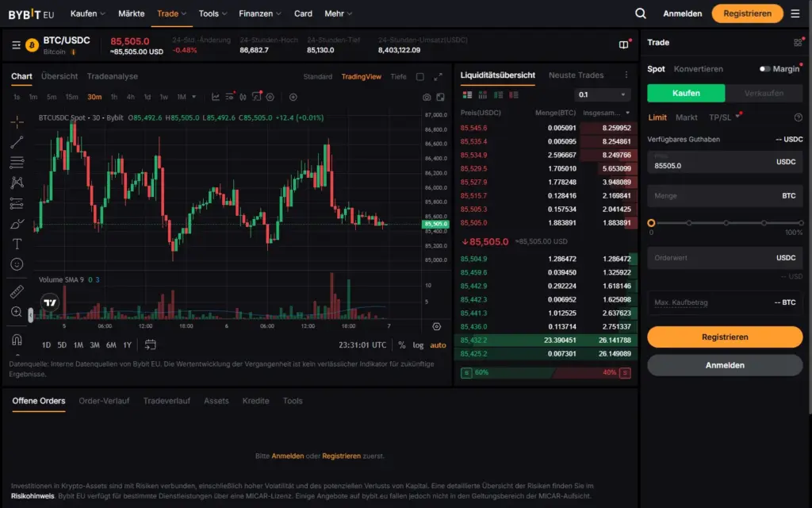Select the crosshair cursor tool
The image size is (812, 508).
17,122
